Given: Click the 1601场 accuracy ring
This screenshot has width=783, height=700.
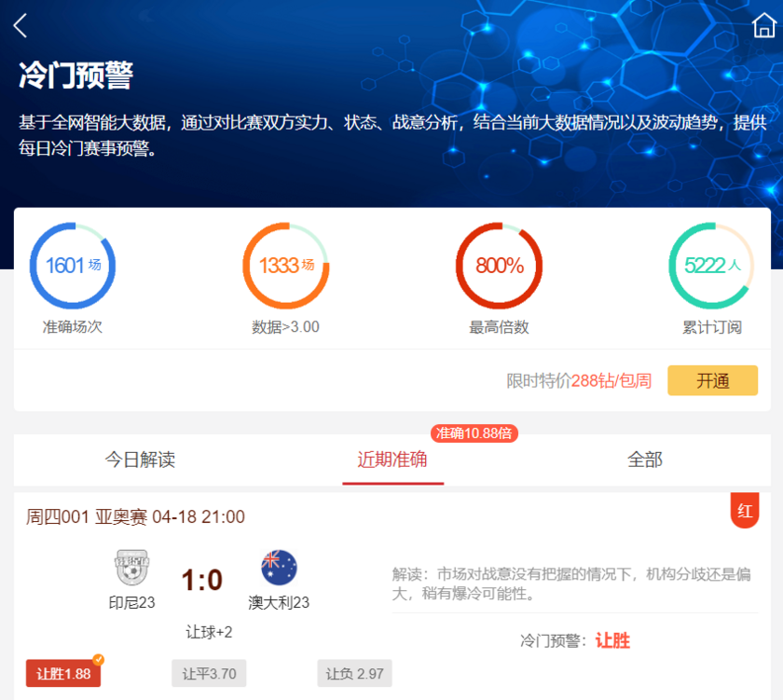Looking at the screenshot, I should tap(73, 266).
